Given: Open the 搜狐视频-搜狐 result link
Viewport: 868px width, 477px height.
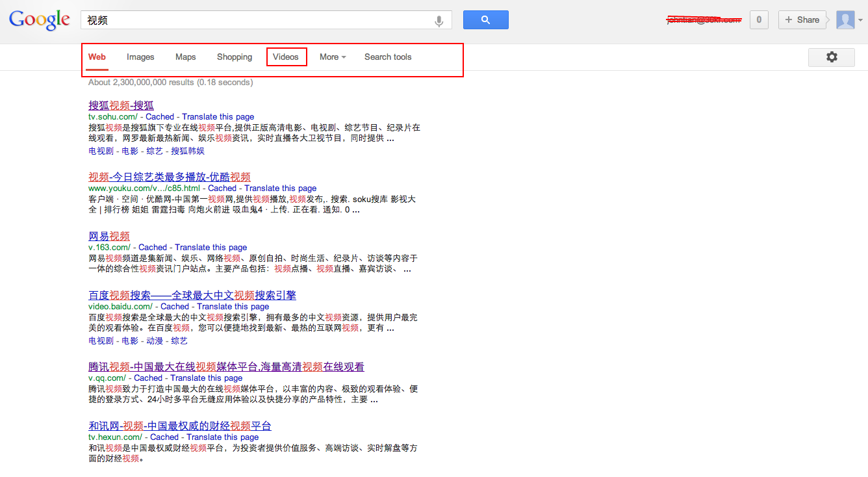Looking at the screenshot, I should [x=121, y=105].
